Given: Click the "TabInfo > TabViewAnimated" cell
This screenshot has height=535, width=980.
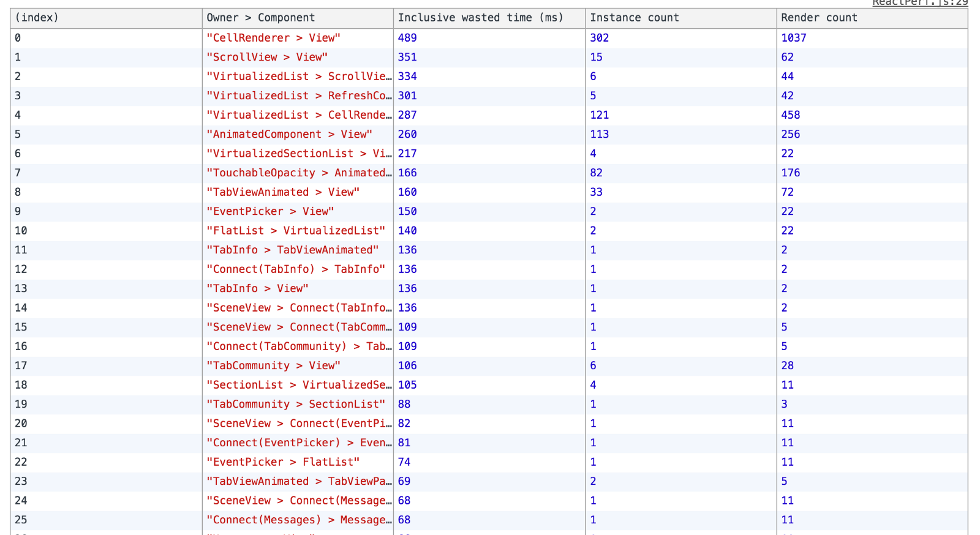Looking at the screenshot, I should 293,250.
